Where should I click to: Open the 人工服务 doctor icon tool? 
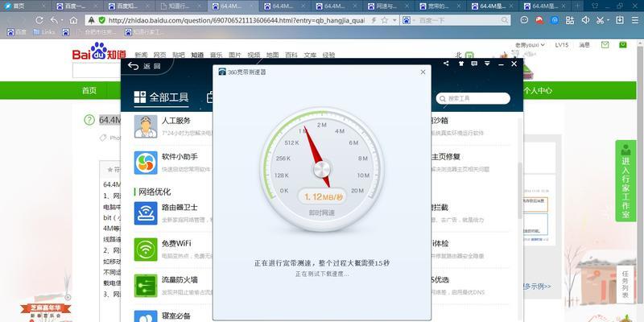pos(146,126)
